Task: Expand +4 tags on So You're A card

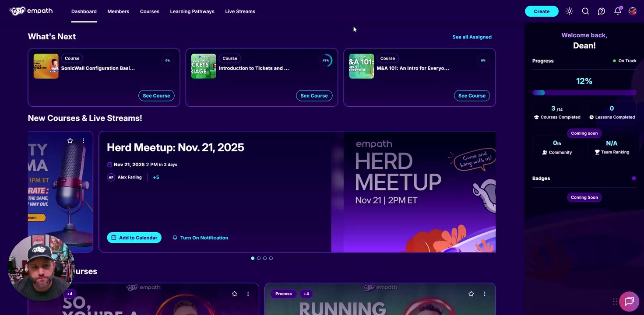Action: pyautogui.click(x=70, y=294)
